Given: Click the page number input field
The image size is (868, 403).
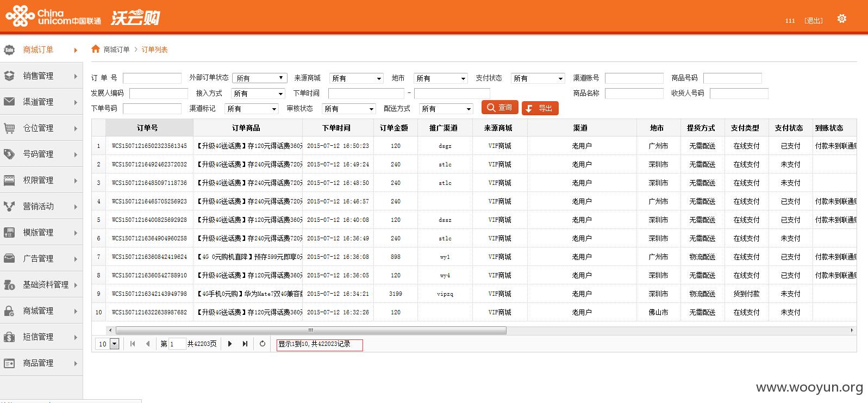Looking at the screenshot, I should 177,344.
